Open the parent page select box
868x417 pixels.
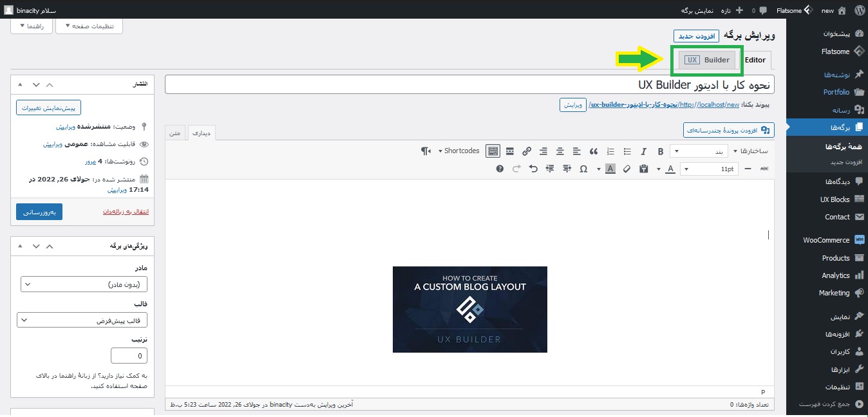click(x=84, y=284)
